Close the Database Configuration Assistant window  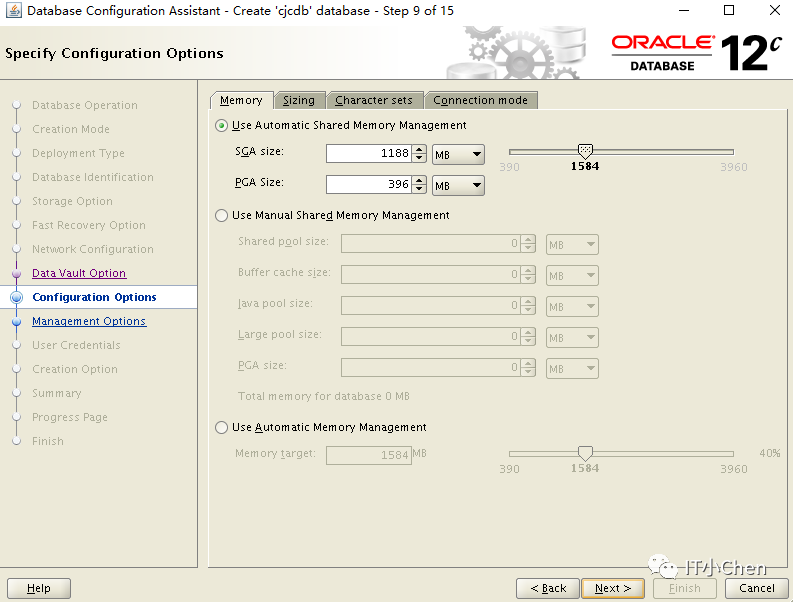coord(774,10)
